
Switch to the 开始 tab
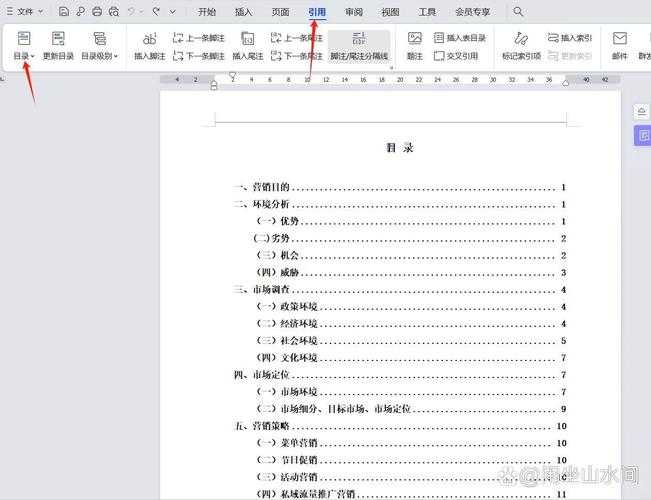point(207,12)
